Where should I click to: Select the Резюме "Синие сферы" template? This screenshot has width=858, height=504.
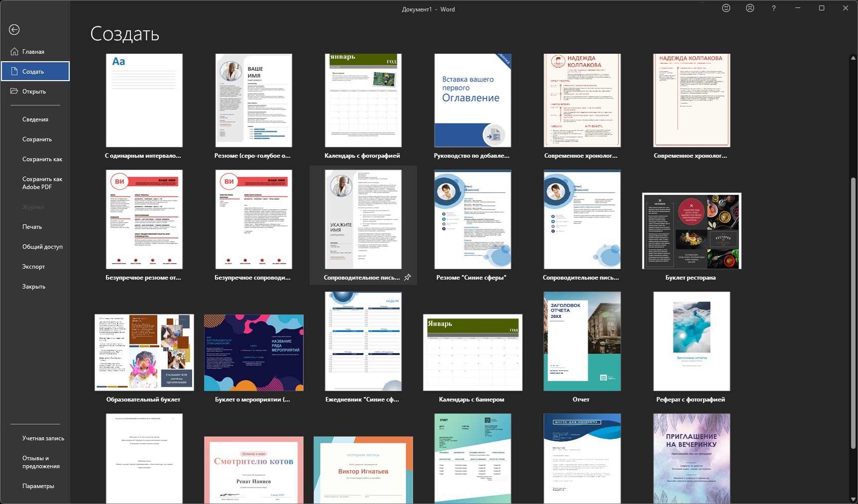[472, 219]
